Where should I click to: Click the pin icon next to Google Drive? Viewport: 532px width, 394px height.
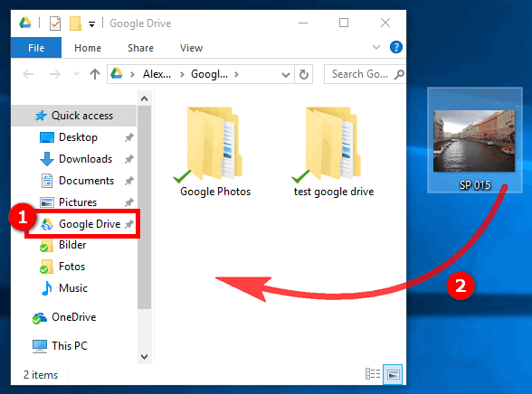pos(128,224)
